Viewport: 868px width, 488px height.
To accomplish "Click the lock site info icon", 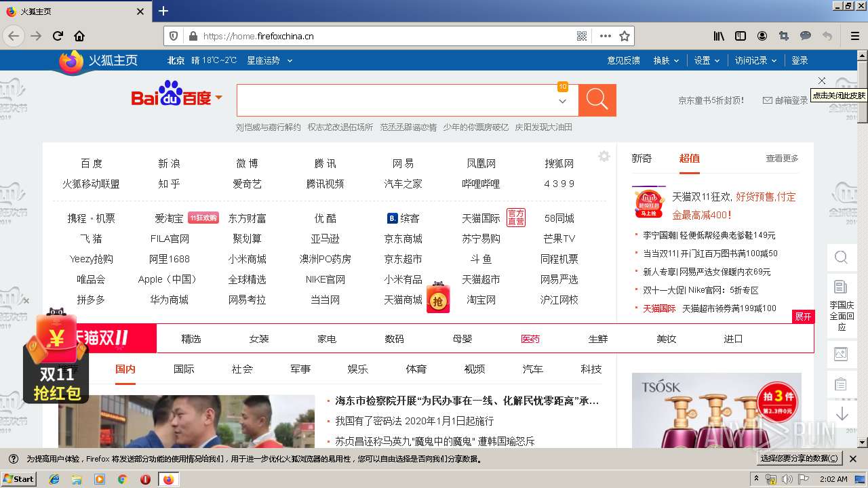I will click(x=193, y=36).
